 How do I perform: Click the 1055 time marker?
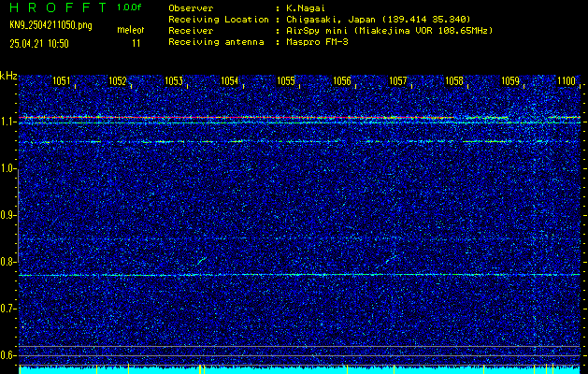tap(286, 80)
